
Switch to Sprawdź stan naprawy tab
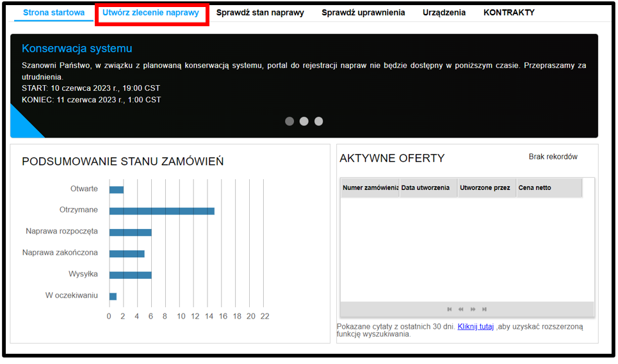coord(260,13)
